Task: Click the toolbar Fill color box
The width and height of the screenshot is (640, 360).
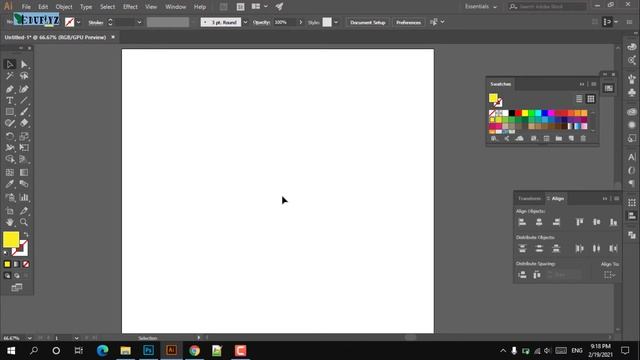Action: coord(11,240)
